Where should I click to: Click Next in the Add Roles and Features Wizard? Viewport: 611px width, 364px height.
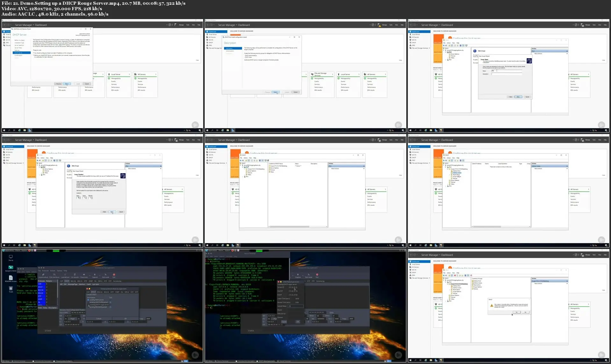coord(67,84)
